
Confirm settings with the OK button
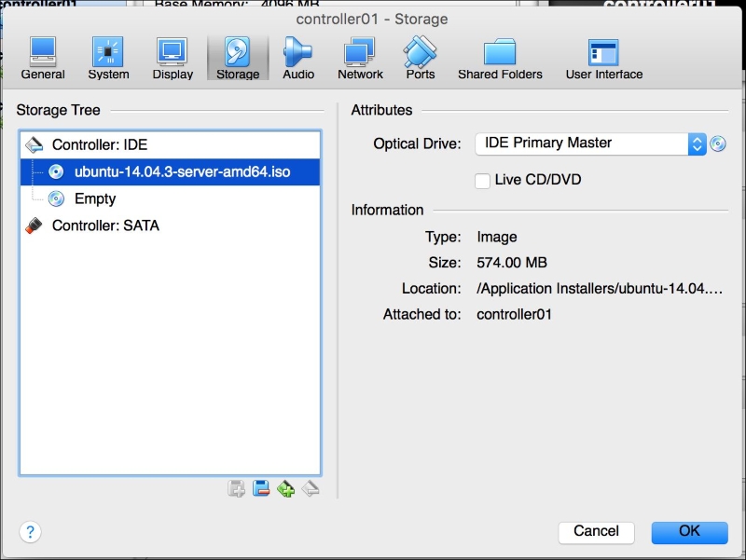689,531
